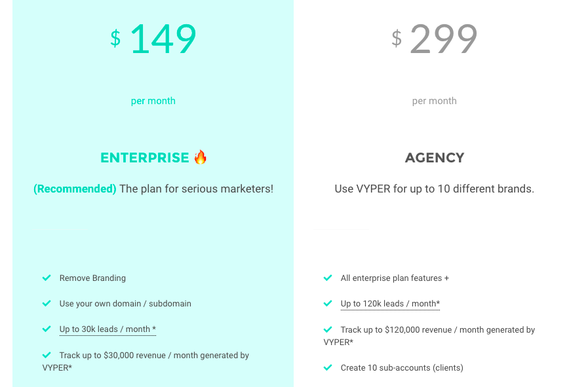Click the checkmark beside Track up to $120,000 revenue
Image resolution: width=588 pixels, height=387 pixels.
(328, 329)
